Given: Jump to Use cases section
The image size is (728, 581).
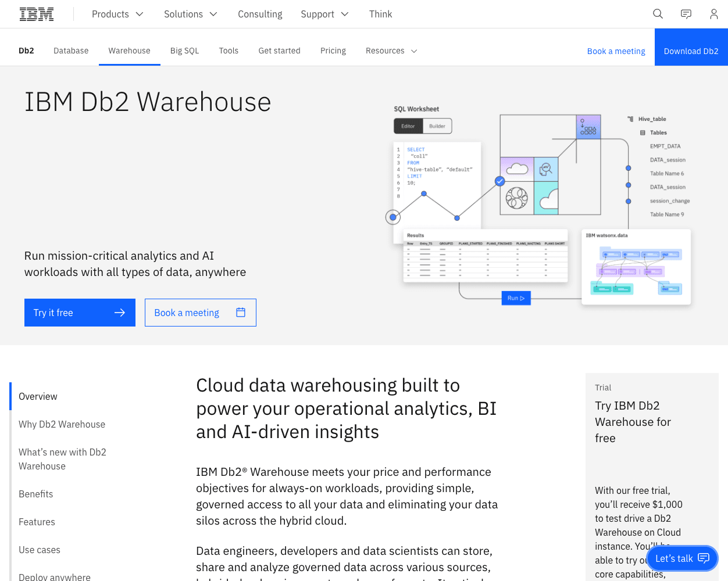Looking at the screenshot, I should [40, 550].
